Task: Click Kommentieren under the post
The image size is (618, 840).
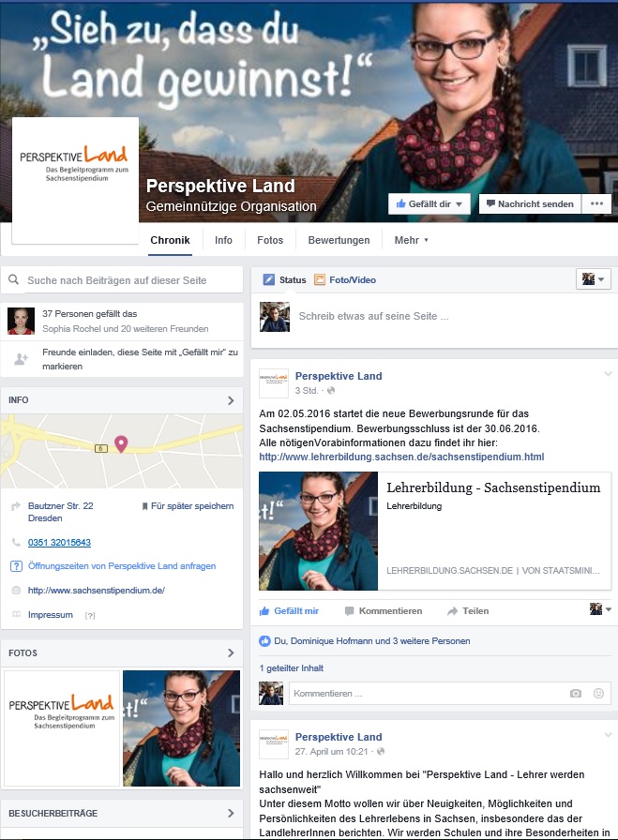Action: pos(384,610)
